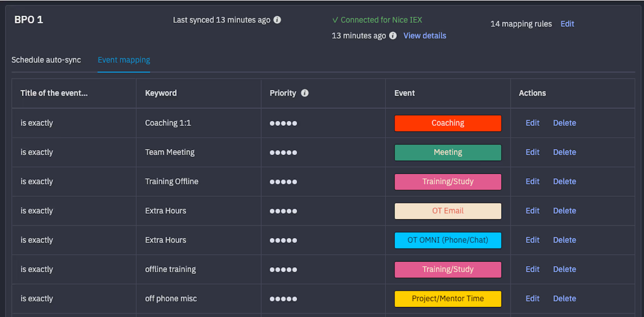Click Training/Study tag in Training Offline row
This screenshot has height=317, width=644.
tap(448, 182)
